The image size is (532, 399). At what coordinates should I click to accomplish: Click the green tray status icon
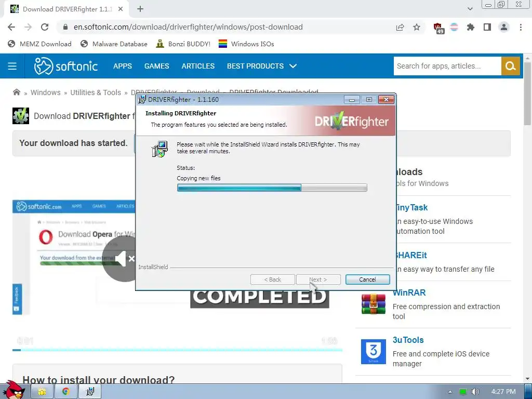click(463, 392)
